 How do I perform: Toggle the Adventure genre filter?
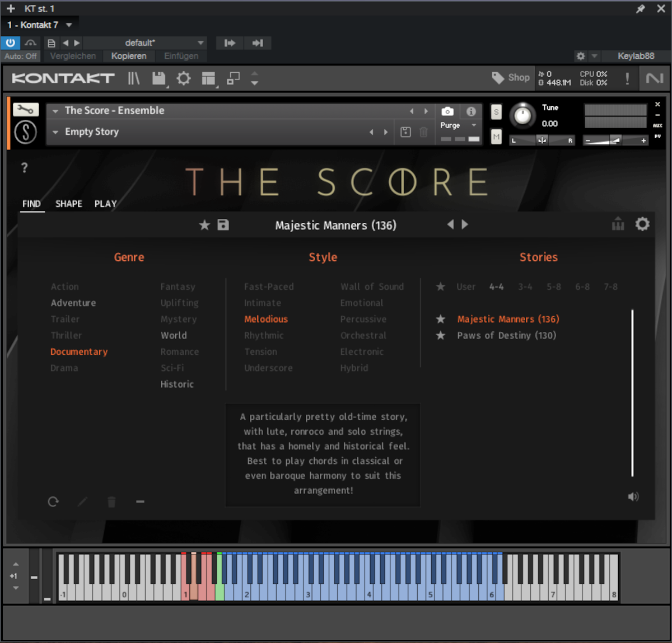tap(73, 303)
